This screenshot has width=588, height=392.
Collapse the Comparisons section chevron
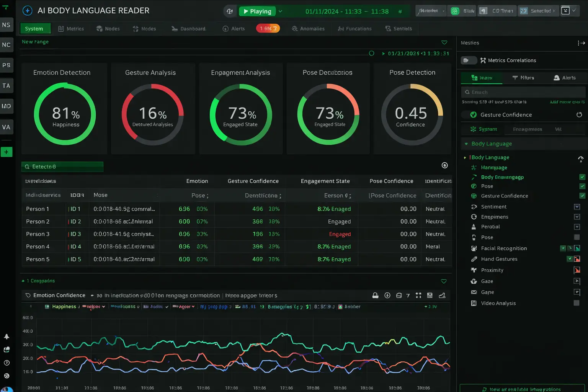(444, 281)
